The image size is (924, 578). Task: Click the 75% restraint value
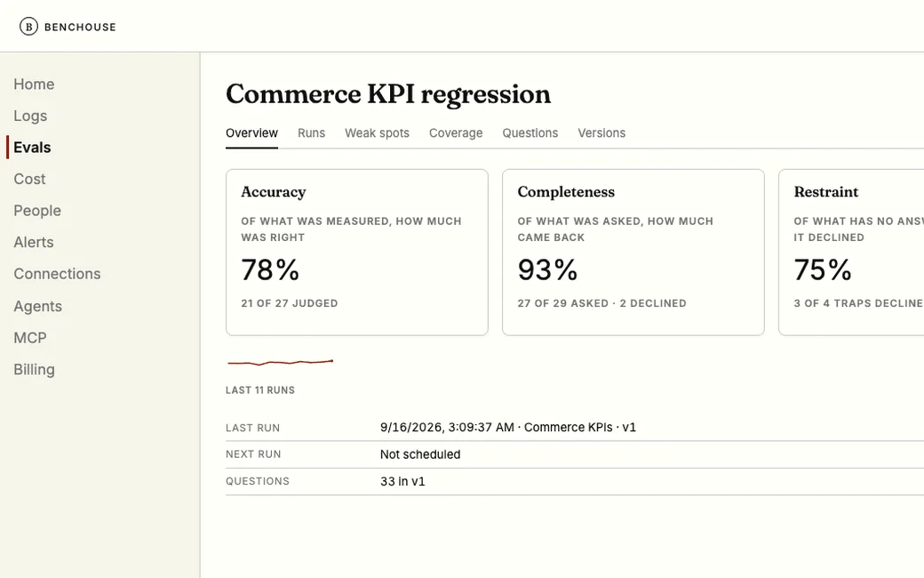click(x=823, y=270)
